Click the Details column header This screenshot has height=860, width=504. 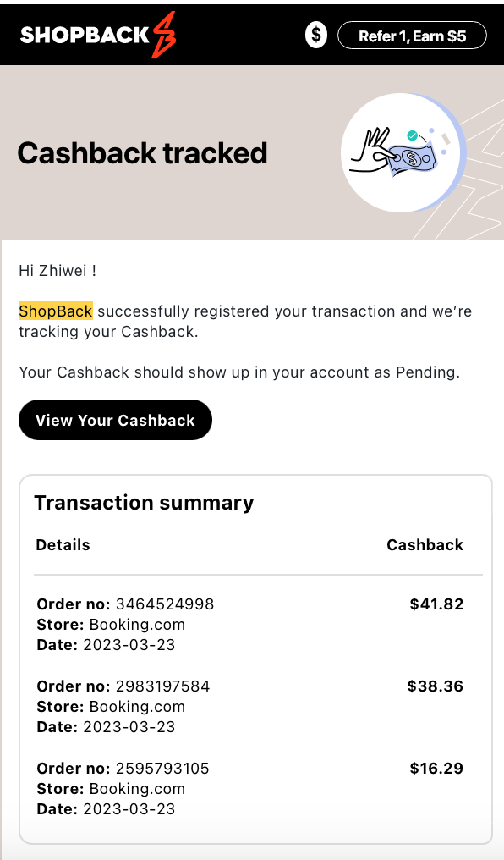[63, 544]
